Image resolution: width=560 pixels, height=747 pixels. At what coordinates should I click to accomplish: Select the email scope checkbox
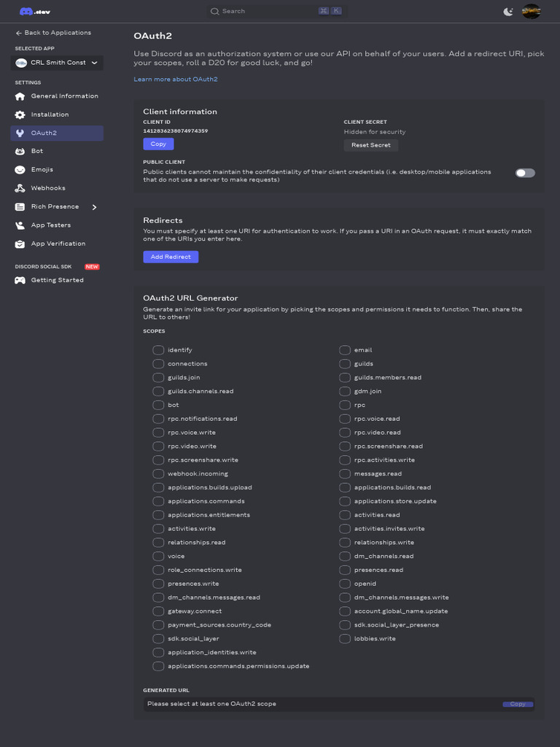(345, 350)
